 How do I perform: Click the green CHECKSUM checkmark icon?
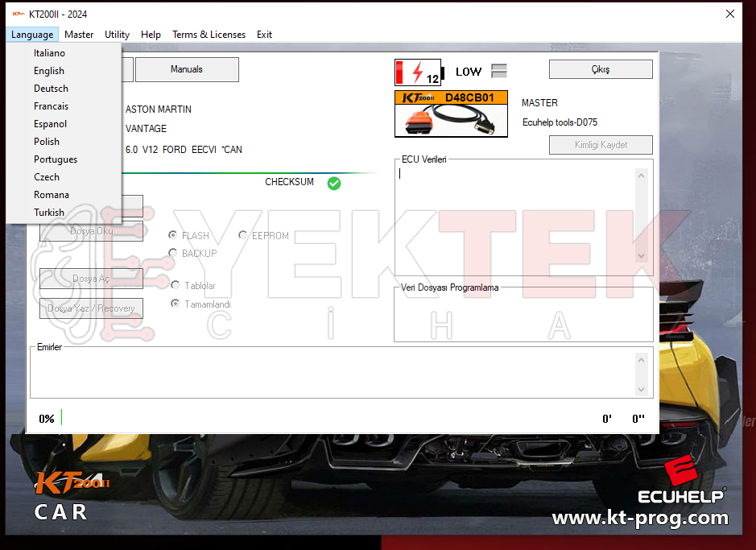tap(334, 183)
